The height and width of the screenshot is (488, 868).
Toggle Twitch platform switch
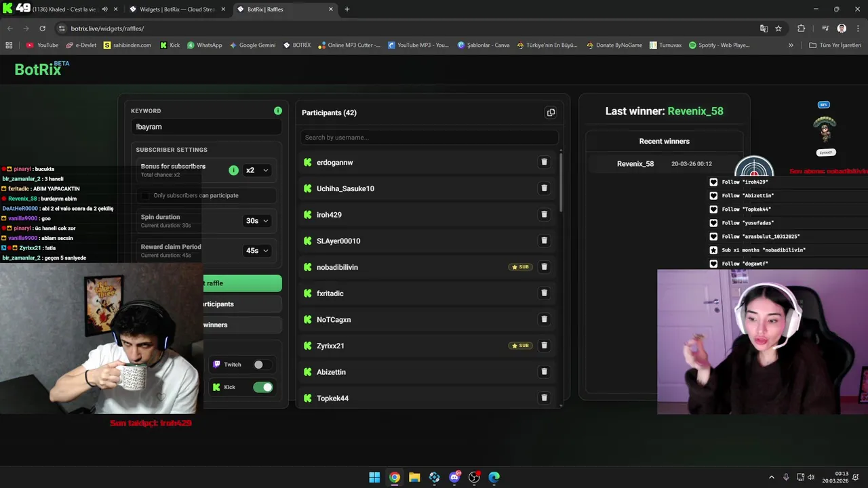tap(262, 365)
